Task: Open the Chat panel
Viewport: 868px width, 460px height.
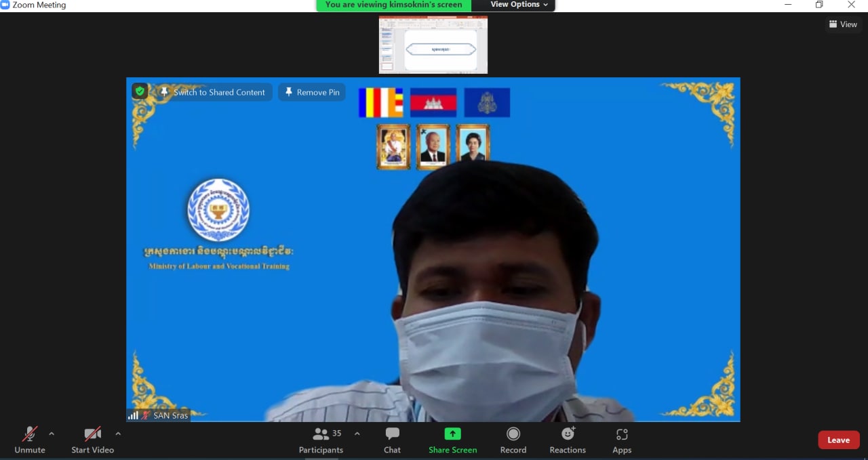Action: coord(392,434)
